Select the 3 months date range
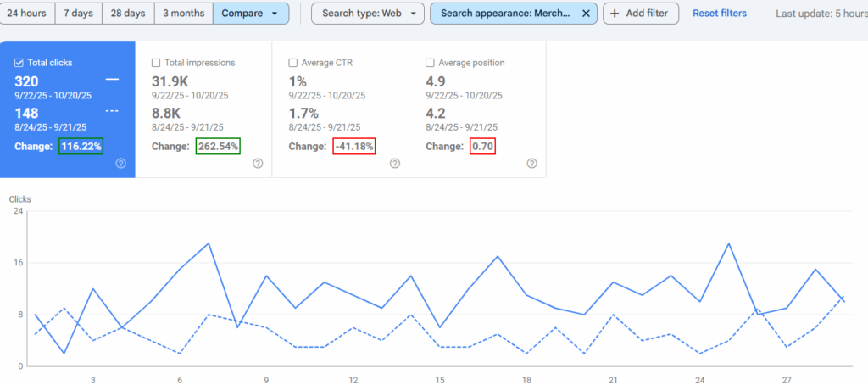This screenshot has height=385, width=868. coord(183,14)
